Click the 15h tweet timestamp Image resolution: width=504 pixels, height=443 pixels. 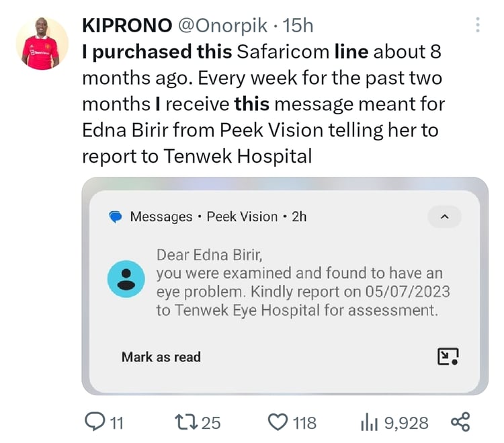tap(298, 26)
